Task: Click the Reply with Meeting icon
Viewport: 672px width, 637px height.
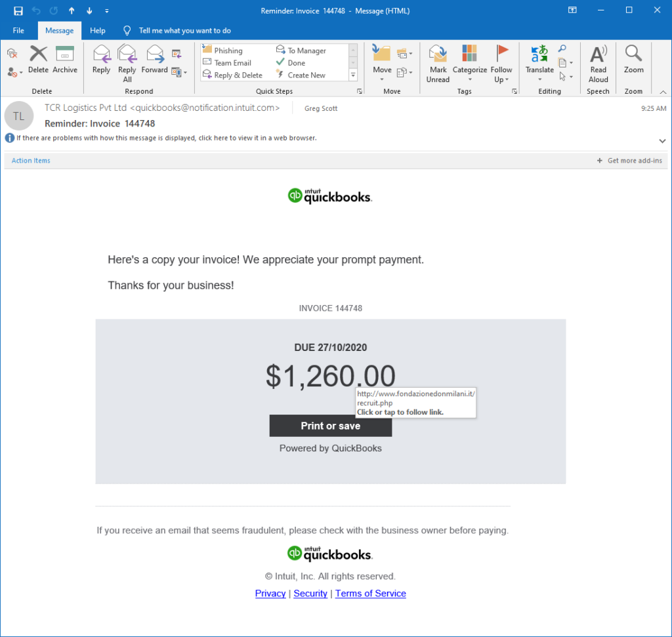Action: pyautogui.click(x=177, y=54)
